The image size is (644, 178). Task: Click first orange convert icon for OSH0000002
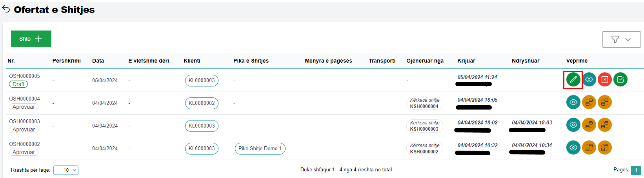click(589, 148)
